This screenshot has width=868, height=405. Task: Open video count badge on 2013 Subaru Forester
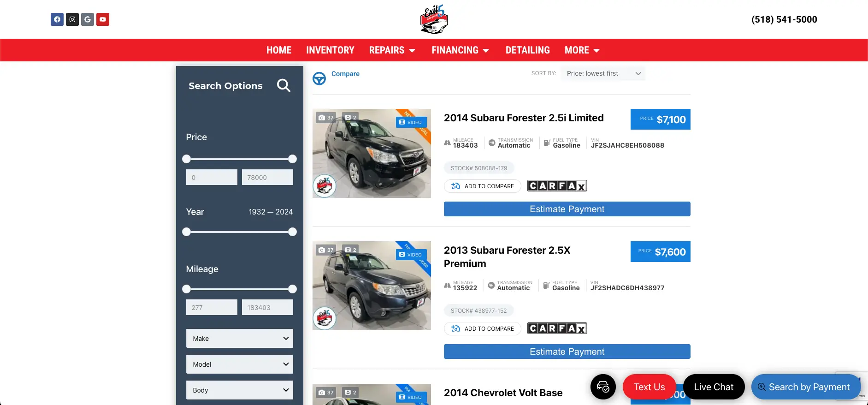coord(351,250)
